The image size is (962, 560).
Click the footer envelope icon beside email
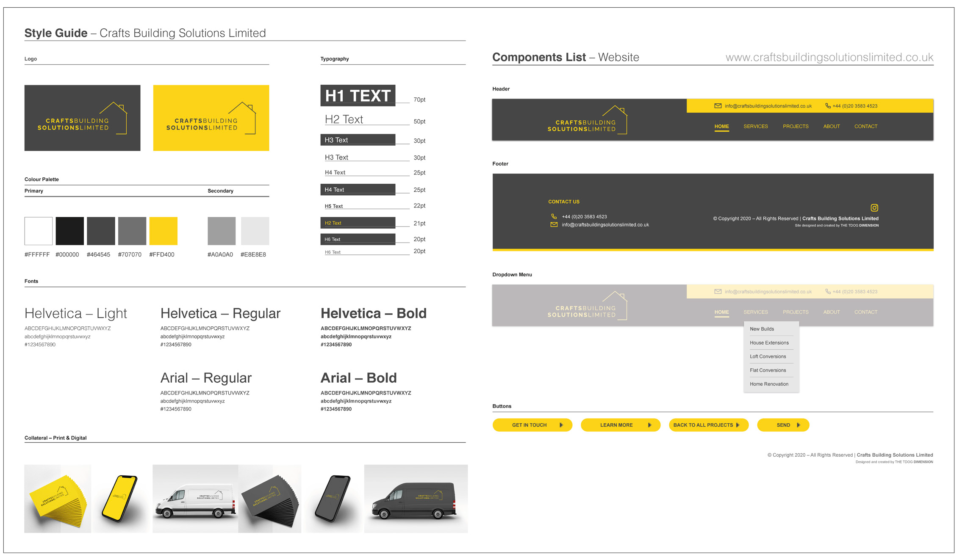pos(554,225)
